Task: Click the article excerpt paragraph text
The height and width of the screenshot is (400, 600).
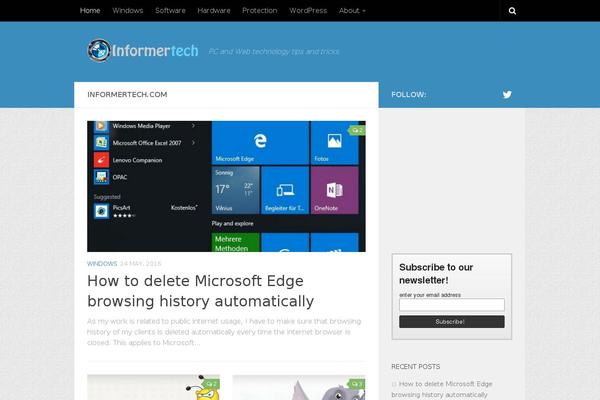Action: click(x=224, y=332)
